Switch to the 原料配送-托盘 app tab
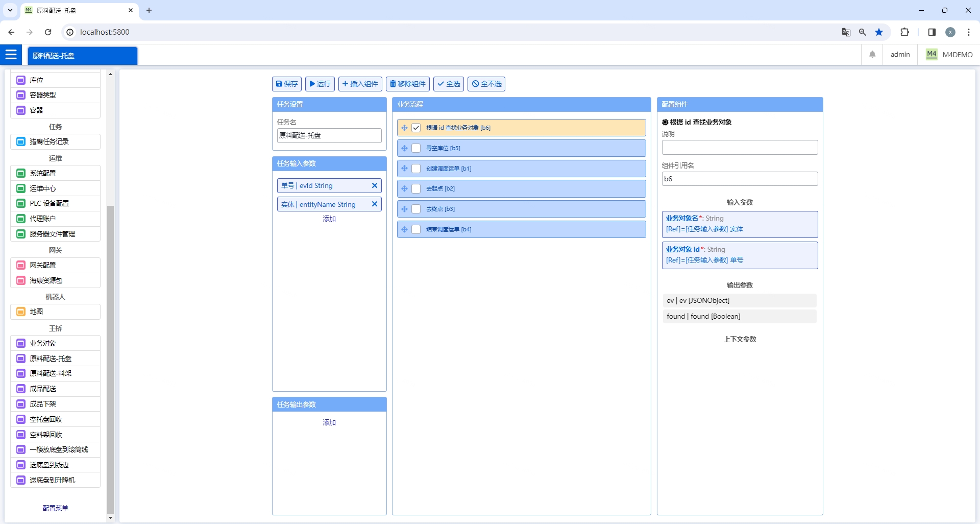This screenshot has width=980, height=524. 82,56
